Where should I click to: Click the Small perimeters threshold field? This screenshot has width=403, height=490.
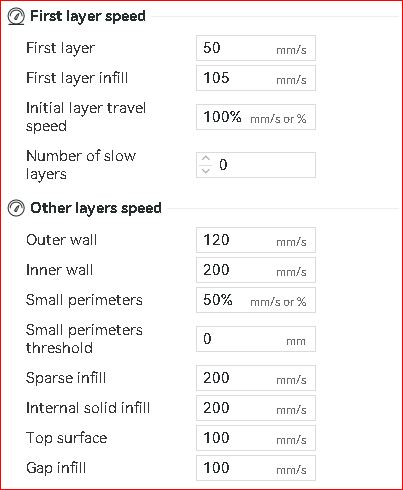tap(256, 339)
